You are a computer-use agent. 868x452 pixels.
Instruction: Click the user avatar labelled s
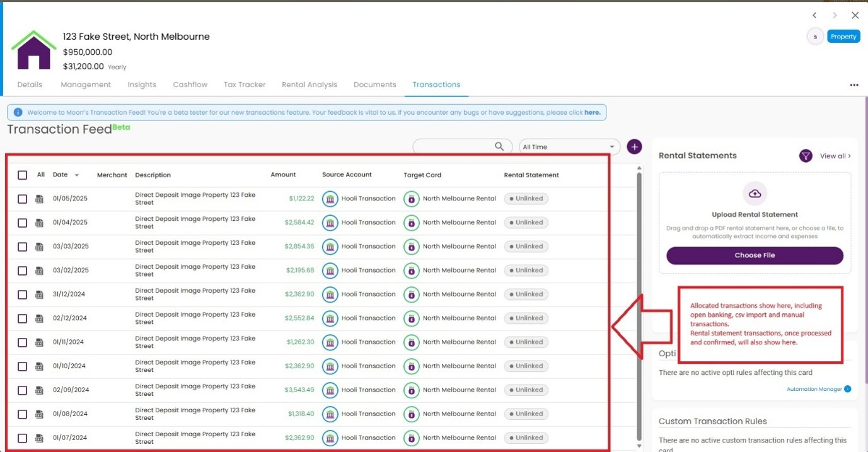pyautogui.click(x=815, y=37)
